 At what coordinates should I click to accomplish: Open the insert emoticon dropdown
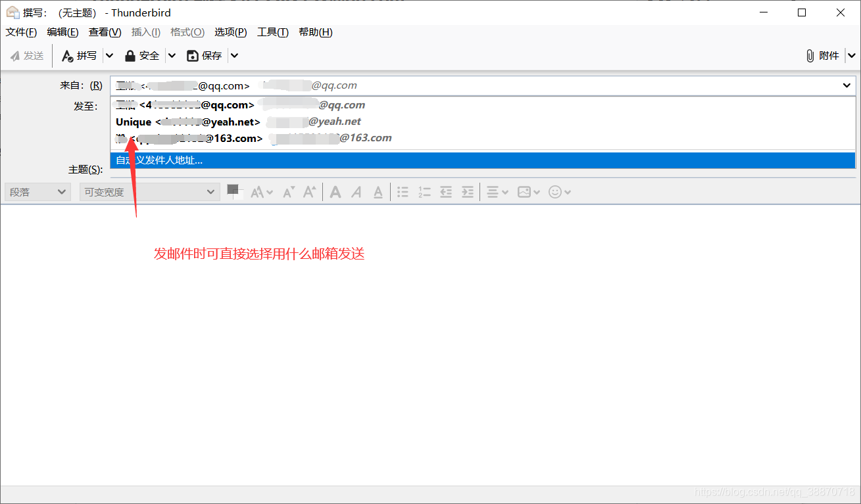(559, 192)
